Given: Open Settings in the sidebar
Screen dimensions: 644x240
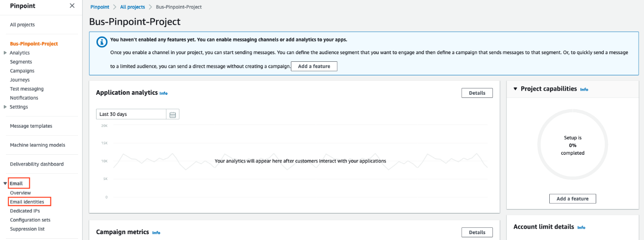Looking at the screenshot, I should point(19,107).
